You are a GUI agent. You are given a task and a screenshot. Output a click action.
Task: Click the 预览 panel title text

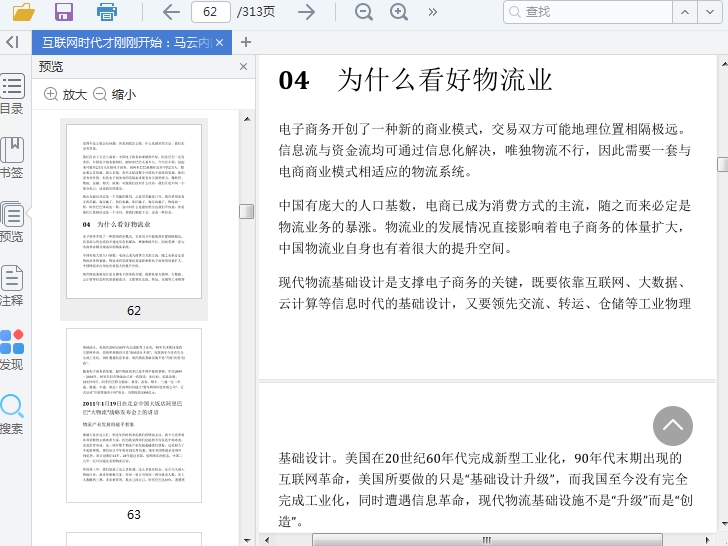coord(51,67)
